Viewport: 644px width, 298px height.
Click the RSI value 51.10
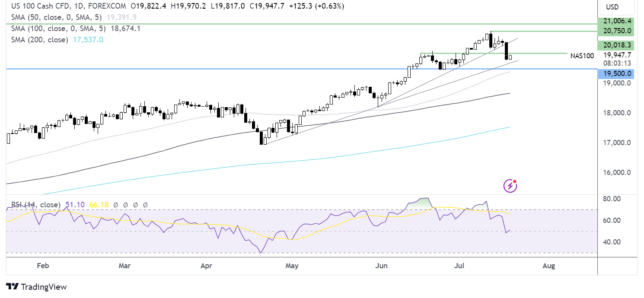(x=74, y=205)
